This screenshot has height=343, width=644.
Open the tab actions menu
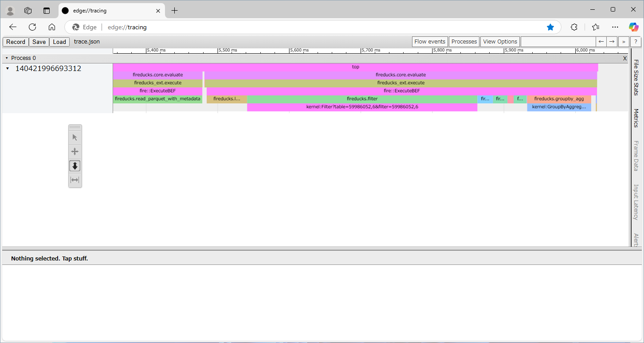tap(47, 11)
